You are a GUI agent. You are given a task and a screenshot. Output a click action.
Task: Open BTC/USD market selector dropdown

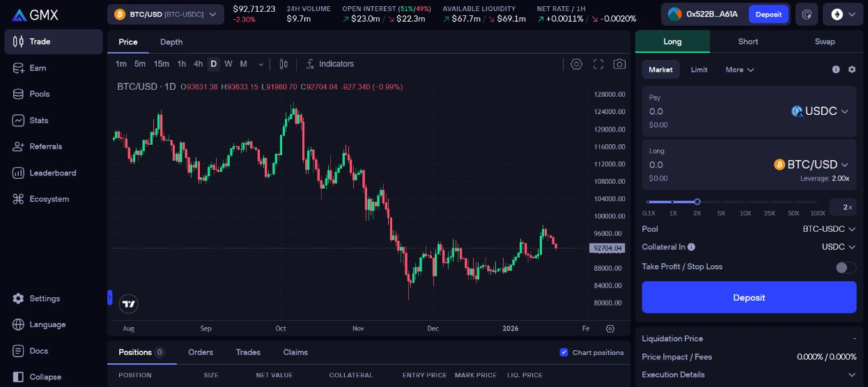(165, 14)
